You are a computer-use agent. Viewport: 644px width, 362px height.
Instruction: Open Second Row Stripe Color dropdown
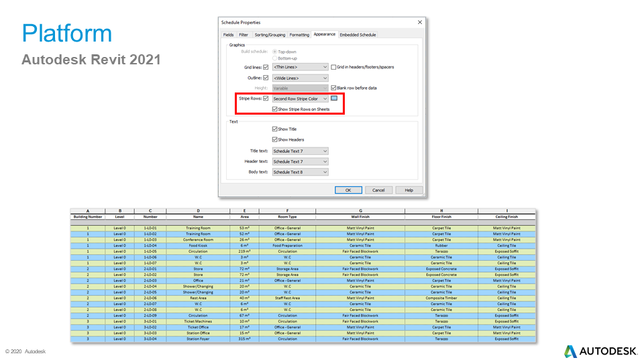pos(300,99)
